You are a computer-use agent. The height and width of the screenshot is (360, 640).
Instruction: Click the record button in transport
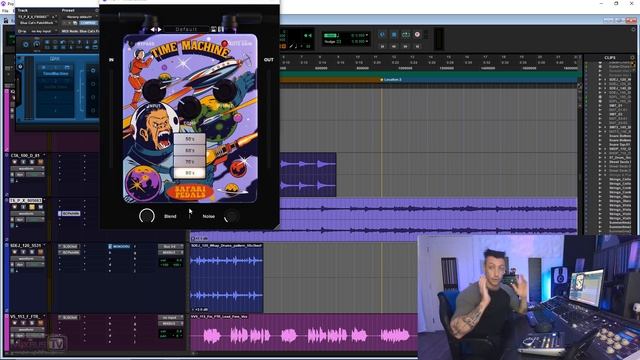417,35
